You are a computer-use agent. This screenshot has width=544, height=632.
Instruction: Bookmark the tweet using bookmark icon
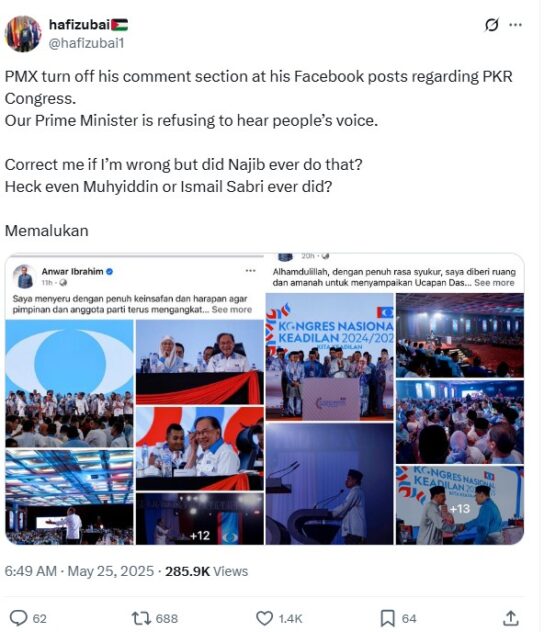point(388,618)
